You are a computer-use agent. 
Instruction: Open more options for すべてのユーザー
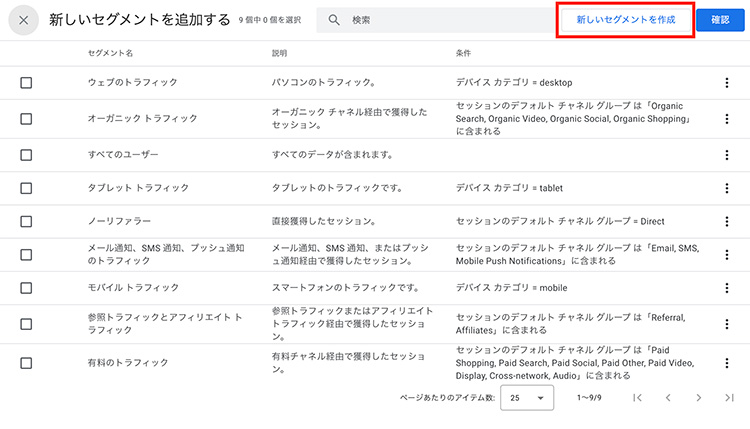click(727, 155)
